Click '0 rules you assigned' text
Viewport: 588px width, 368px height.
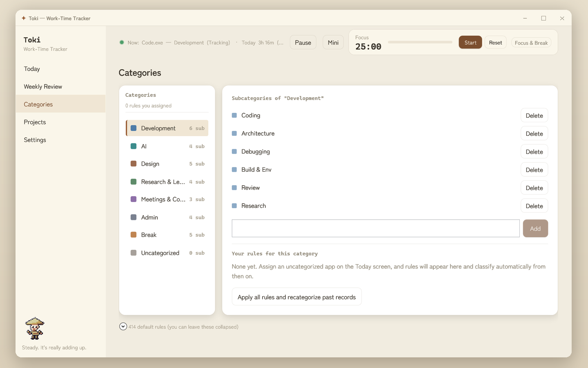[x=148, y=105]
